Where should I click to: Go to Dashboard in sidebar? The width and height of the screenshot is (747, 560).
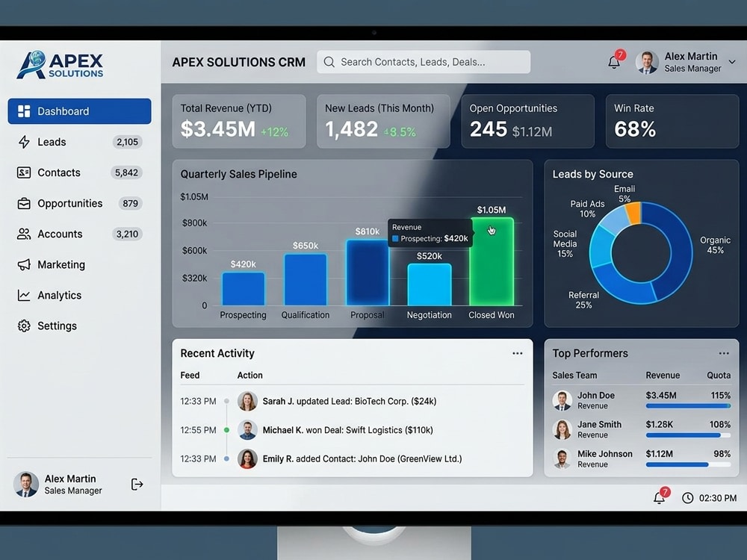(x=80, y=111)
